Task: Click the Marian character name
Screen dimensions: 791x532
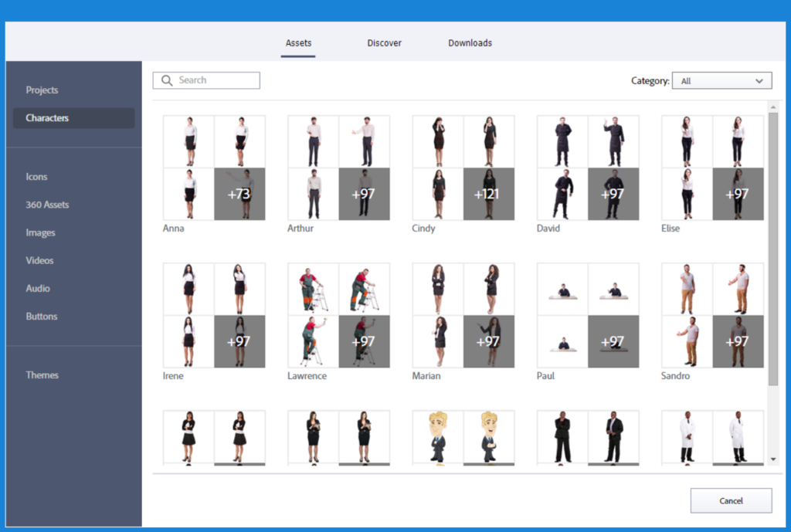Action: (426, 376)
